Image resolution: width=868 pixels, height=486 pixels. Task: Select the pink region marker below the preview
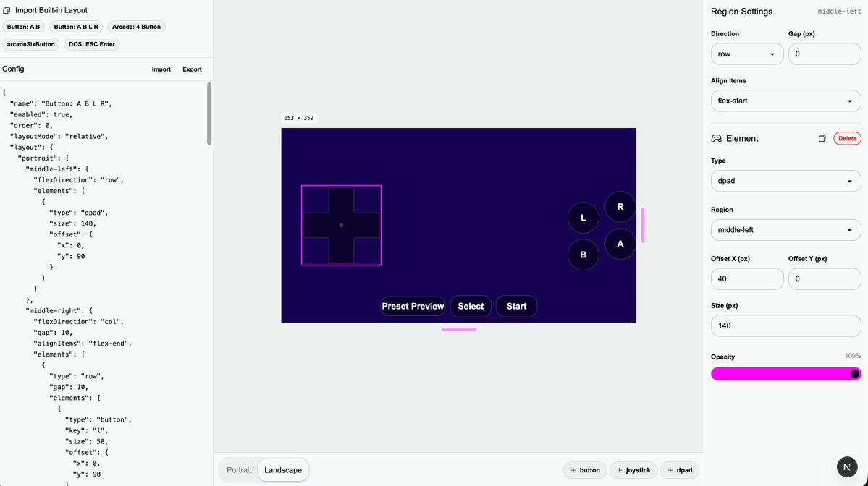click(x=458, y=329)
